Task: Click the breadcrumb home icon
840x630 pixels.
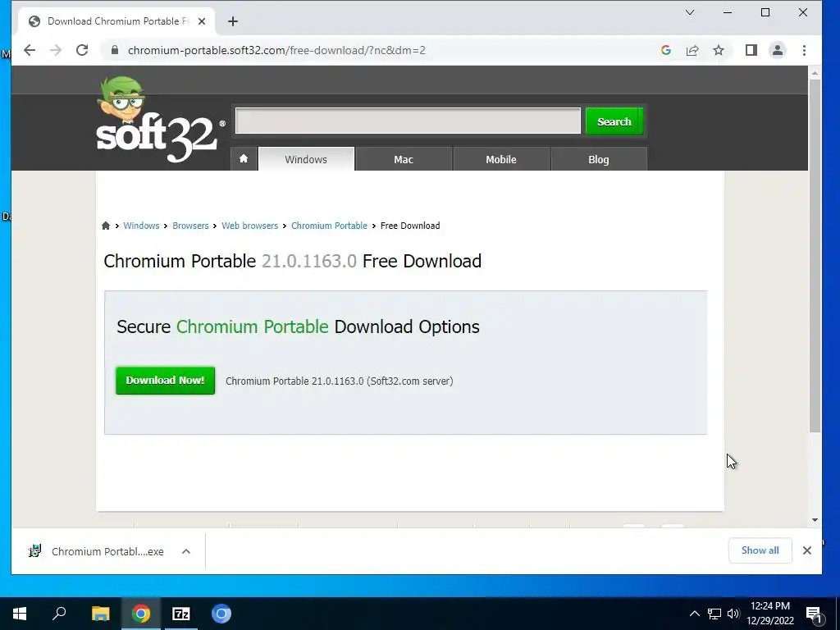Action: [x=106, y=226]
